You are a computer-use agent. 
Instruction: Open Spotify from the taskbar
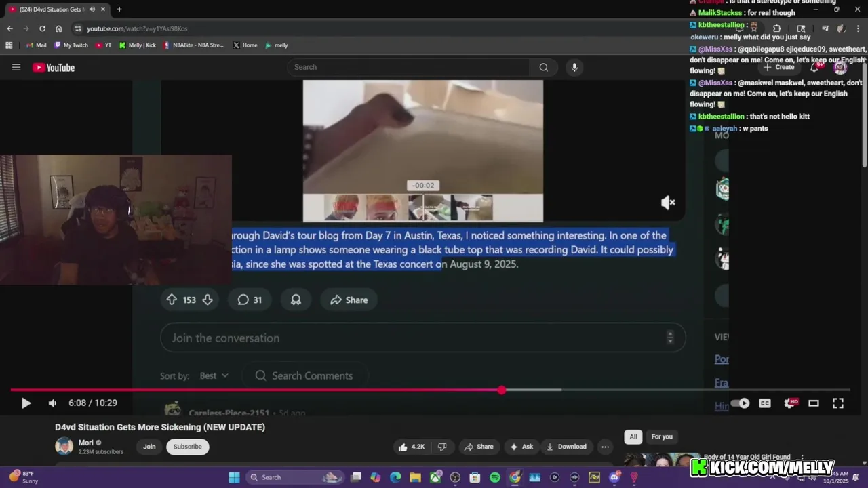point(495,477)
